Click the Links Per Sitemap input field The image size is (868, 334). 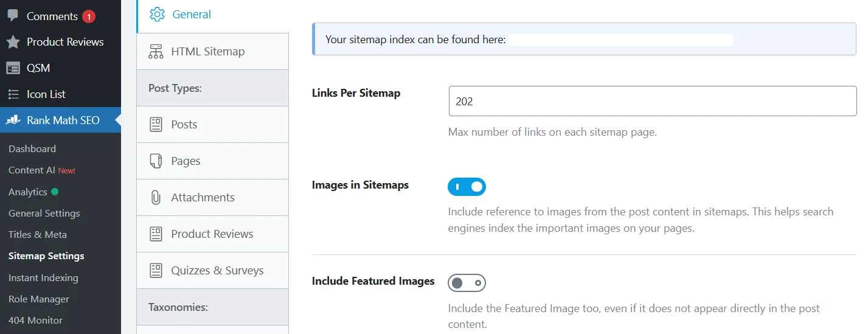point(652,101)
